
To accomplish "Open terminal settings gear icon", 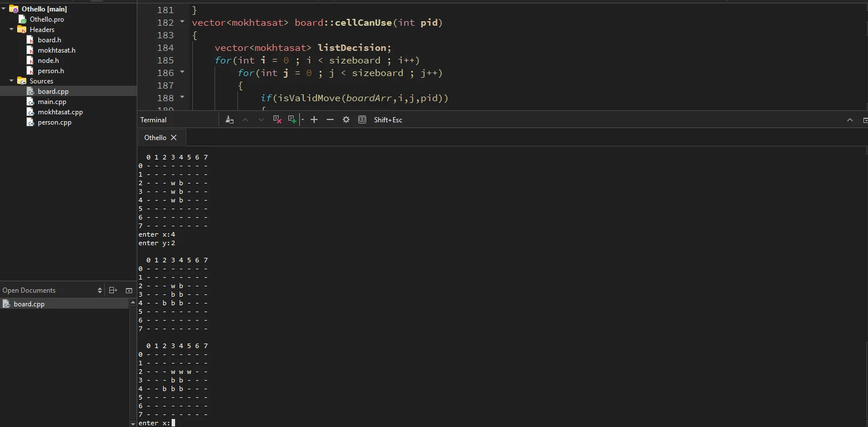I will click(346, 119).
